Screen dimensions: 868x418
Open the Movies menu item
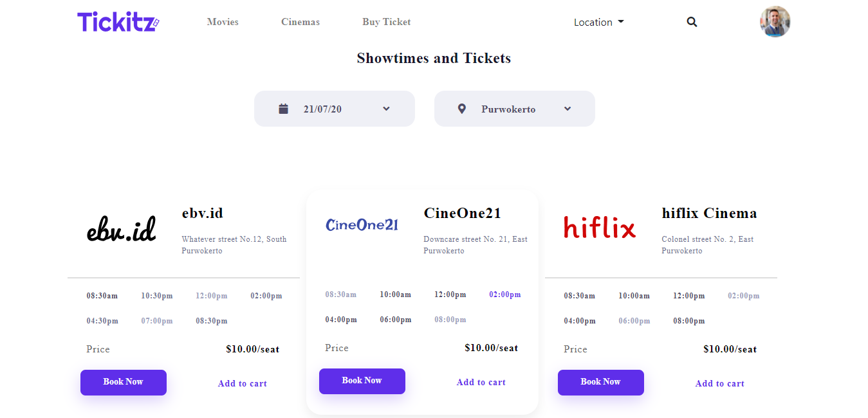223,21
